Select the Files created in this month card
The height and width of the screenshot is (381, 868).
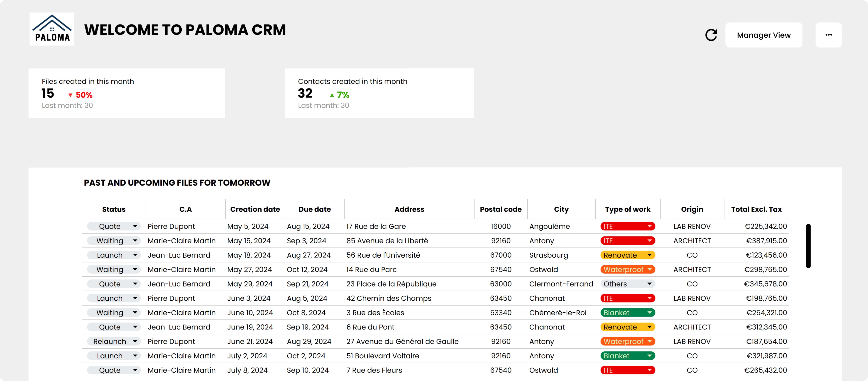[x=127, y=93]
